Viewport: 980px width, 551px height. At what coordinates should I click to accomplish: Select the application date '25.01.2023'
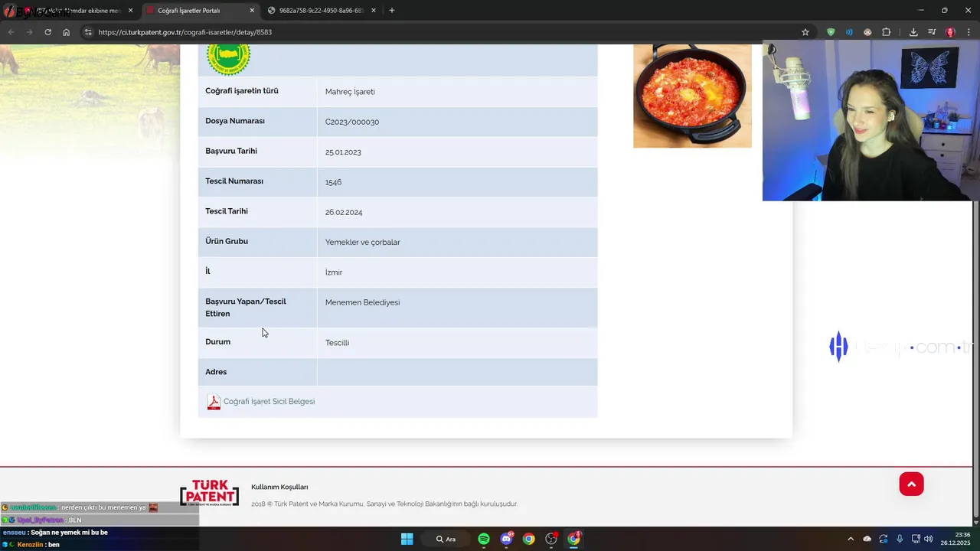[343, 152]
